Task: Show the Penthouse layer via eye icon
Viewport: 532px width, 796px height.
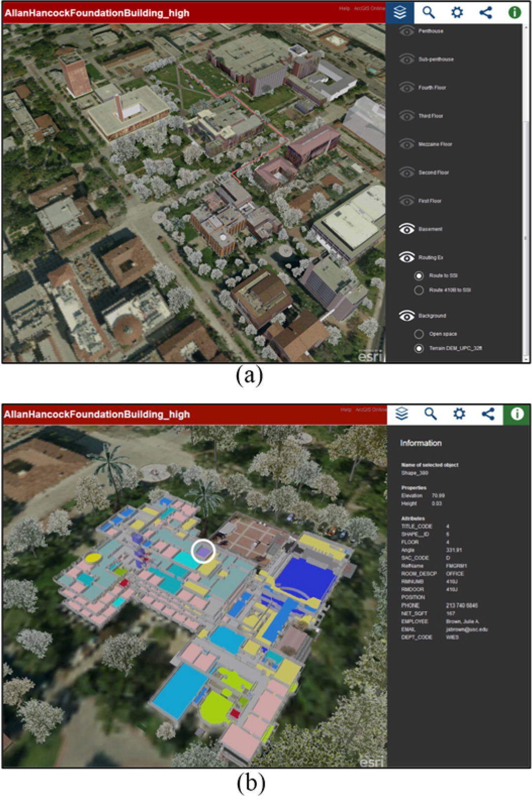Action: click(406, 31)
